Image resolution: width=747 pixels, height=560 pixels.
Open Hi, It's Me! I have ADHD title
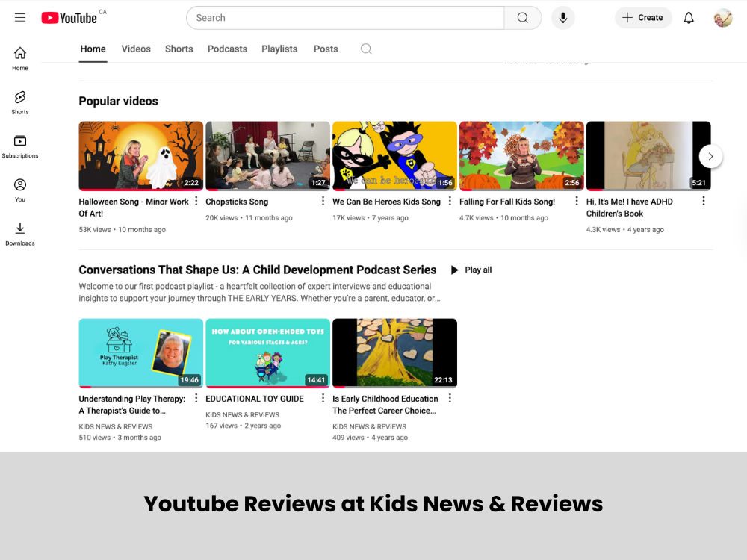tap(629, 208)
